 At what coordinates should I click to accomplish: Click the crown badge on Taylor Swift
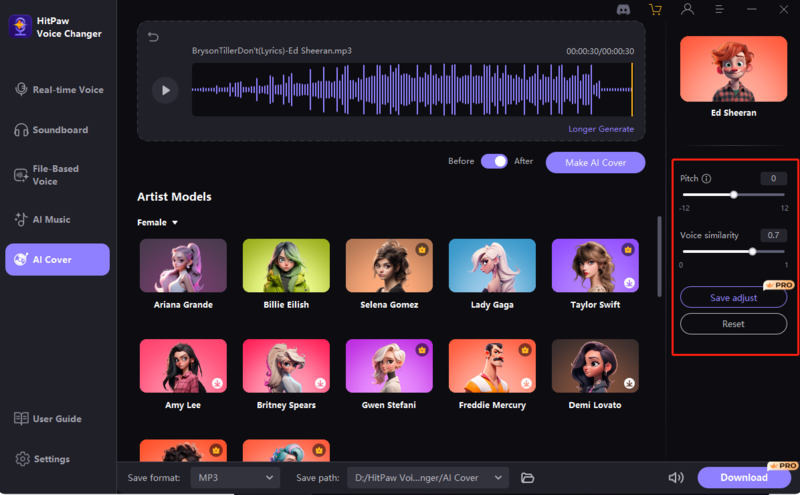point(628,250)
